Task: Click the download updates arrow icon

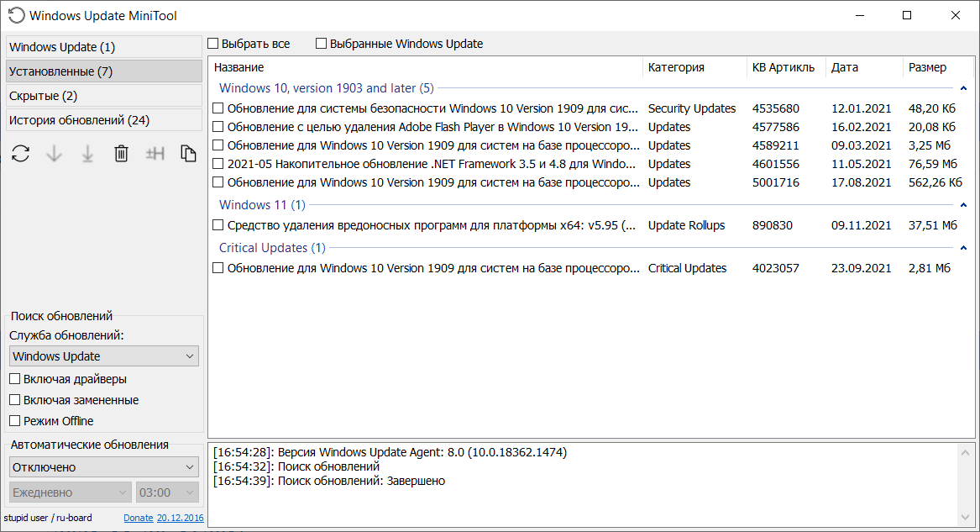Action: 55,154
